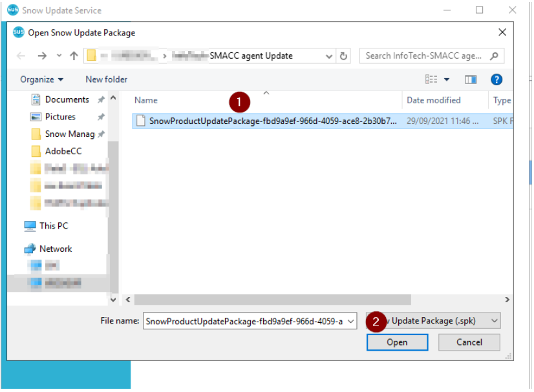Select SMACC agent Update path segment
534x392 pixels.
tap(251, 56)
